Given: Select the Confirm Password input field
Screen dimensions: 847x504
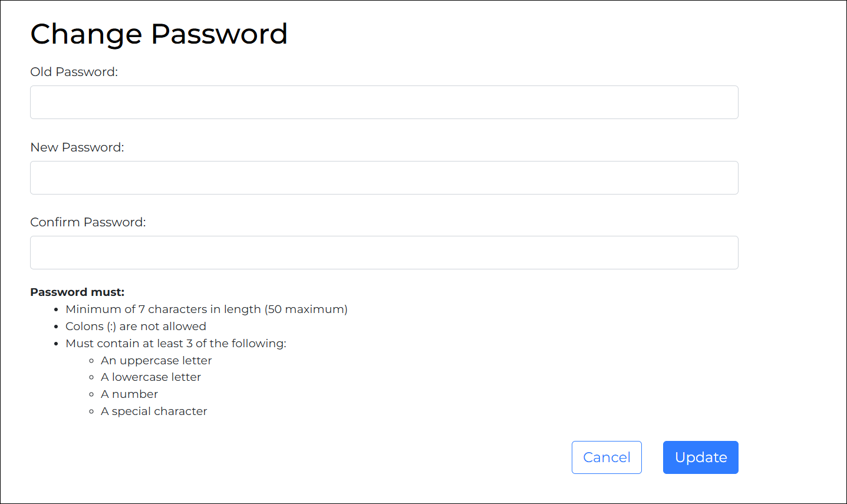Looking at the screenshot, I should click(x=384, y=253).
